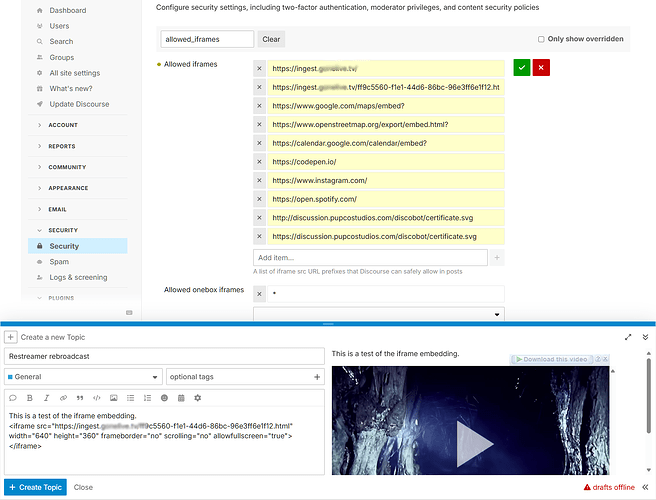Expand the APPEARANCE section

(x=68, y=188)
